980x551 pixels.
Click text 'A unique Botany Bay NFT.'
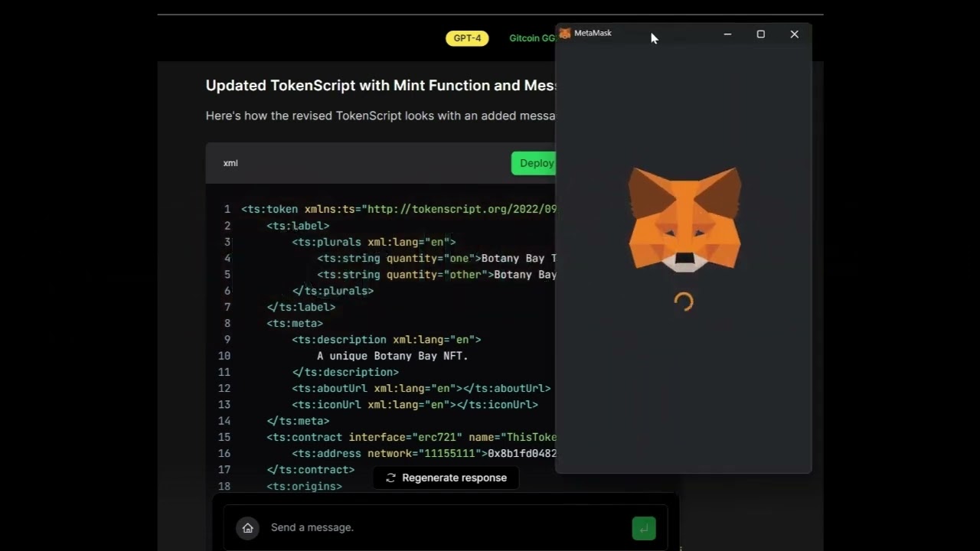coord(393,356)
